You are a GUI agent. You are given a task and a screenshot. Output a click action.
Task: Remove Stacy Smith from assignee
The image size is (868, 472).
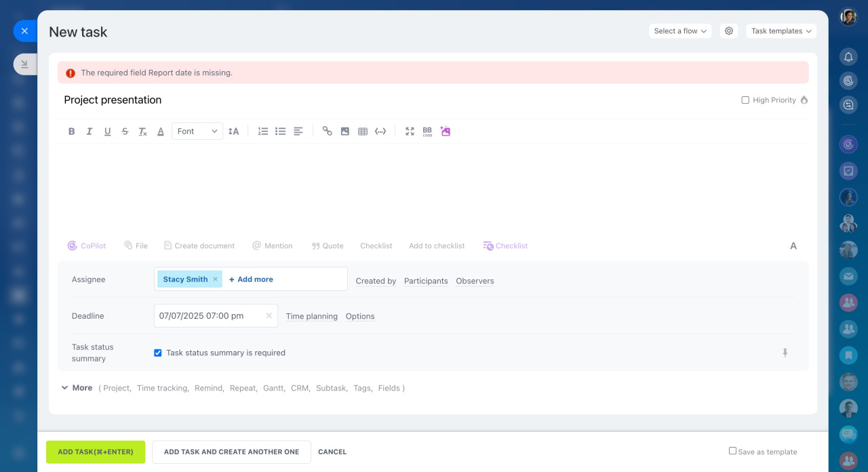pyautogui.click(x=216, y=279)
